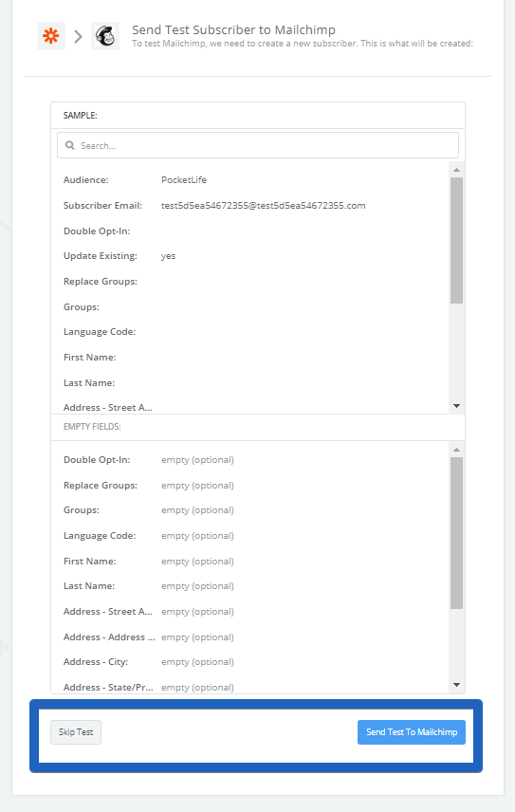515x812 pixels.
Task: Click Groups: label in SAMPLE list
Action: (x=82, y=307)
